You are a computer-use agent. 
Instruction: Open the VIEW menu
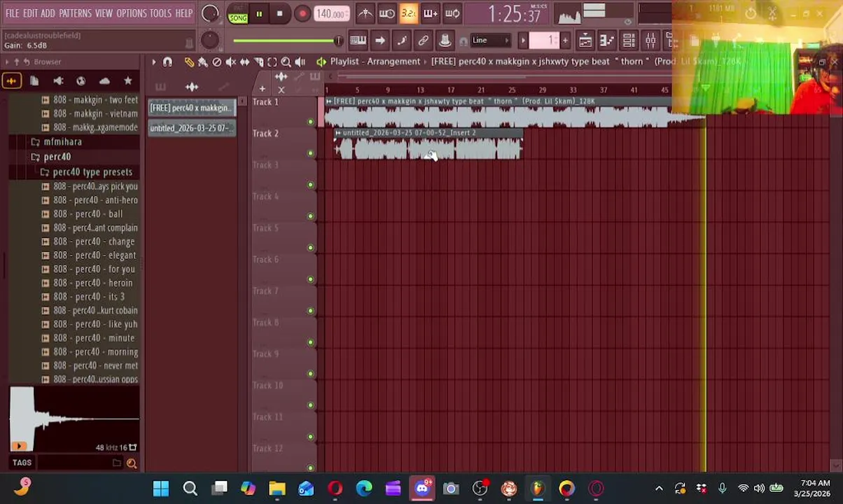(104, 13)
